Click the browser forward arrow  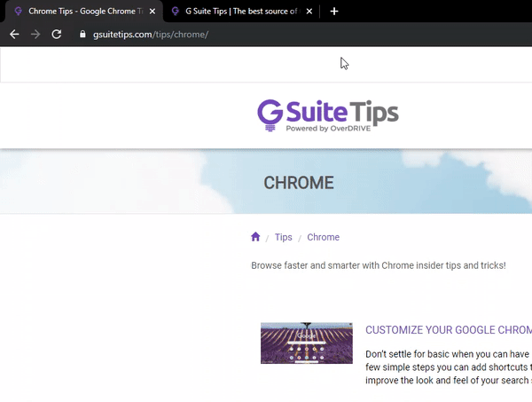(x=35, y=35)
